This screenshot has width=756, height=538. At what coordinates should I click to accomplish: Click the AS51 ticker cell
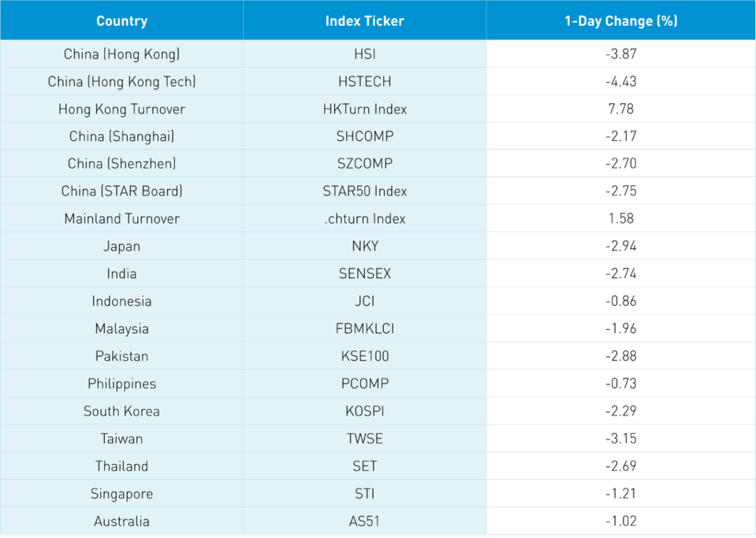pos(364,521)
